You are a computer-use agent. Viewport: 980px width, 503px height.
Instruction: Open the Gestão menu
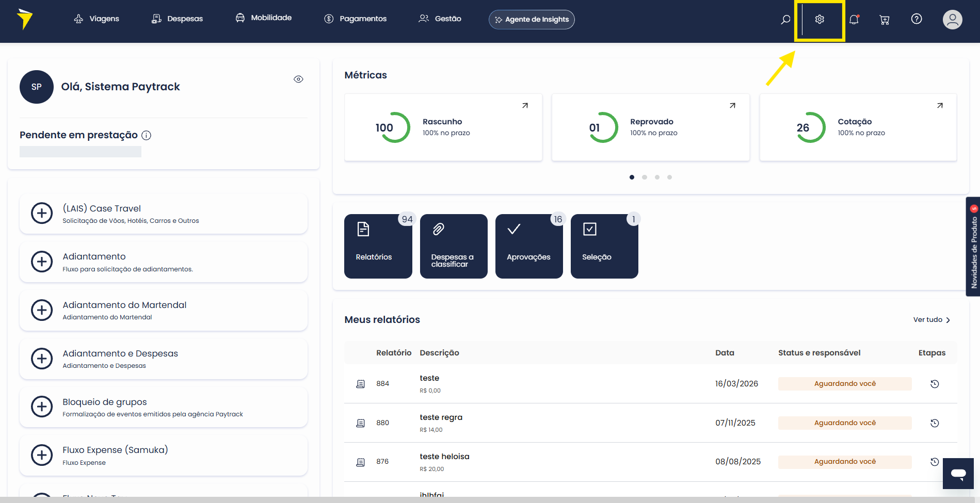[440, 19]
